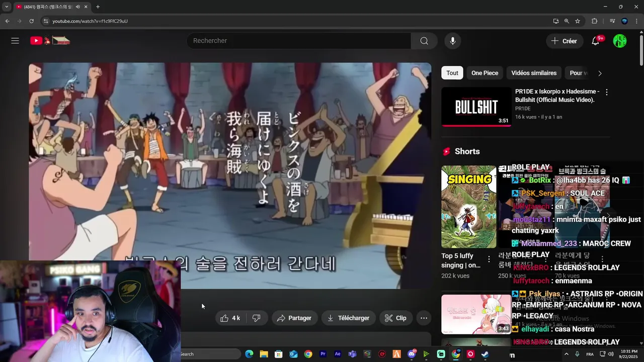This screenshot has height=362, width=644.
Task: Open options for PR1DE Bullshit video
Action: click(606, 93)
